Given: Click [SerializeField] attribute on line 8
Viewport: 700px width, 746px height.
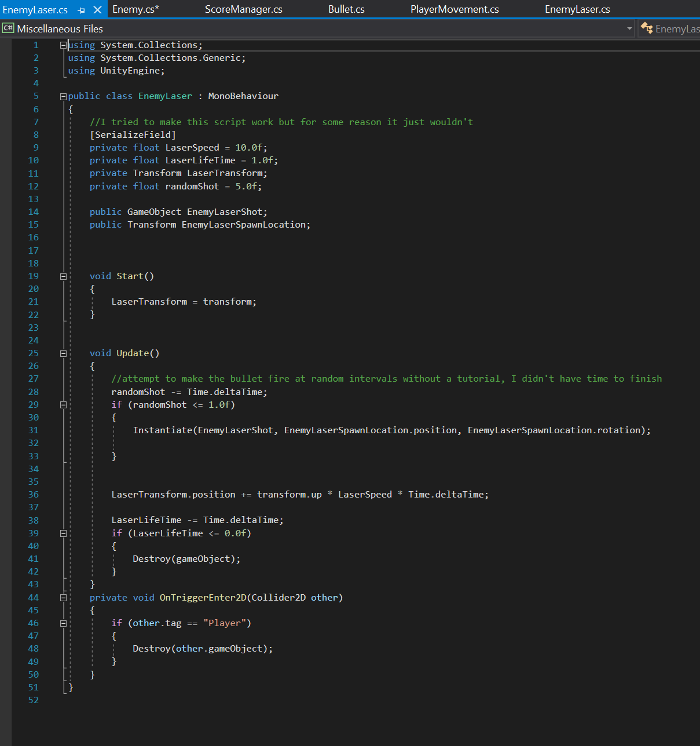Looking at the screenshot, I should point(133,134).
